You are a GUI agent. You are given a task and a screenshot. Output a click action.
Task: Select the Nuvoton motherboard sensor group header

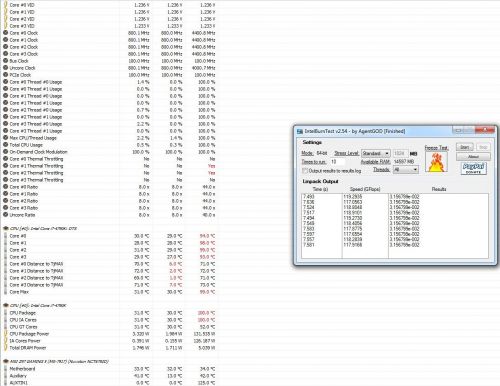click(59, 362)
